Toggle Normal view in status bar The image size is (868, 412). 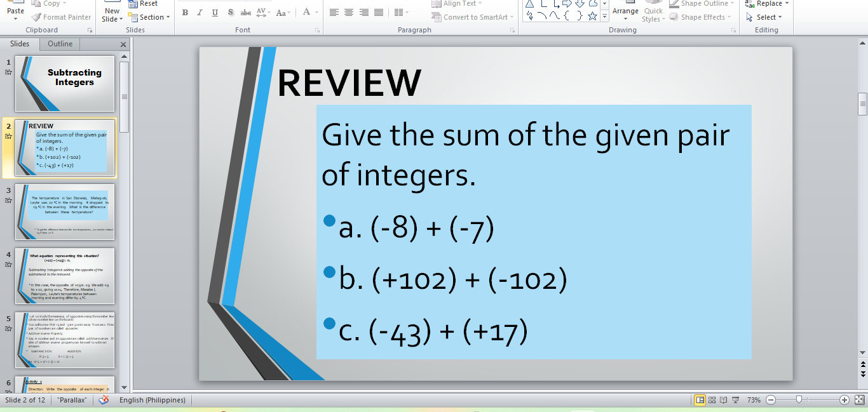[700, 400]
